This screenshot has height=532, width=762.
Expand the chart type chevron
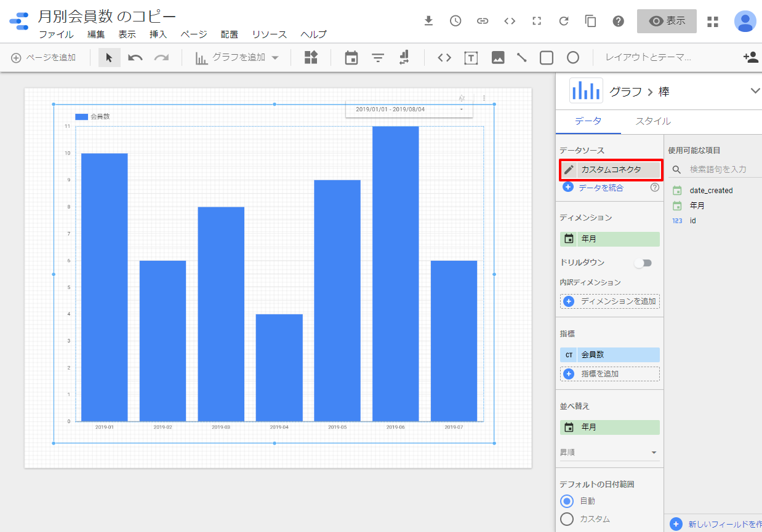(755, 91)
